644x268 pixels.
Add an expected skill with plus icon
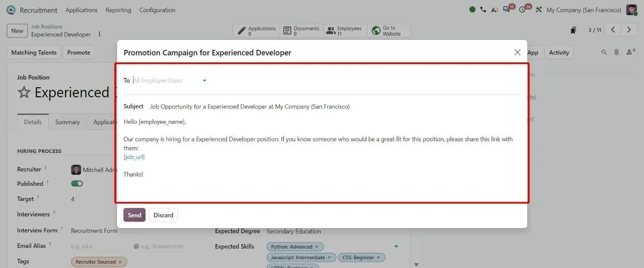(396, 246)
